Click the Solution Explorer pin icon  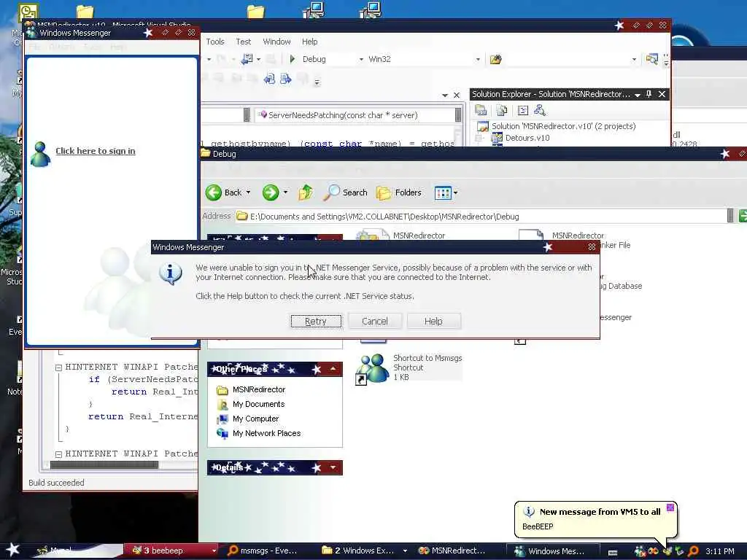649,94
